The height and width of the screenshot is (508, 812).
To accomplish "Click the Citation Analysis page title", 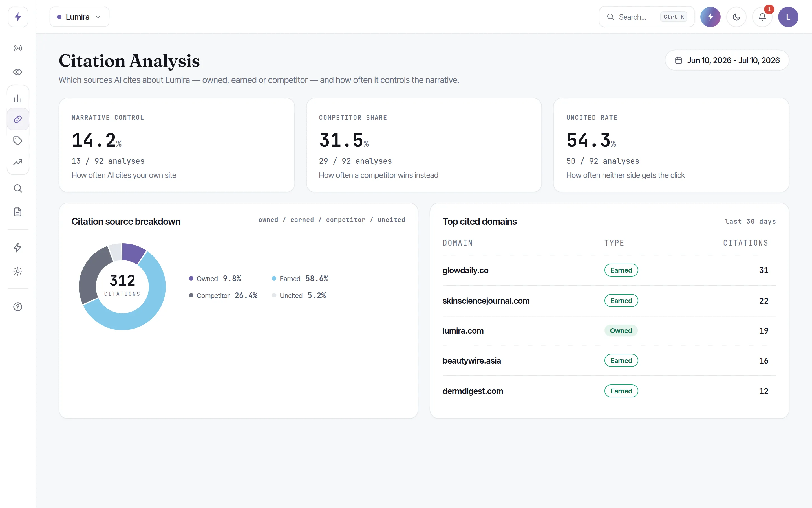I will click(x=129, y=61).
